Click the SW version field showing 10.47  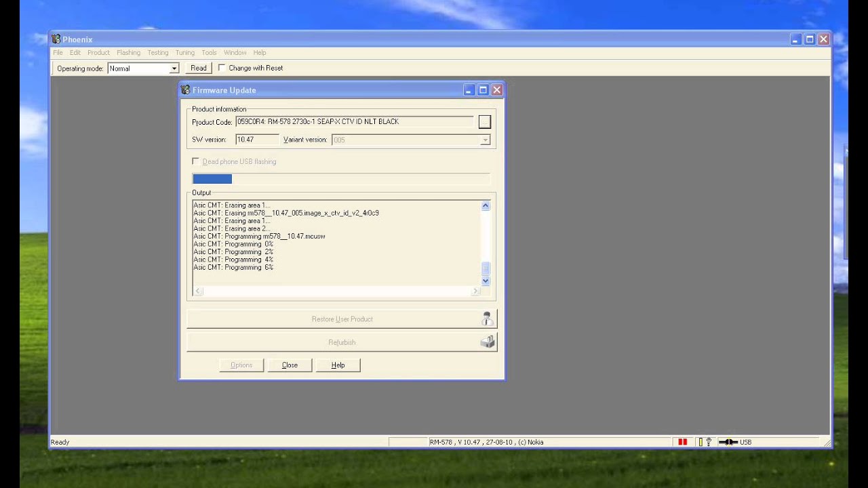[257, 140]
